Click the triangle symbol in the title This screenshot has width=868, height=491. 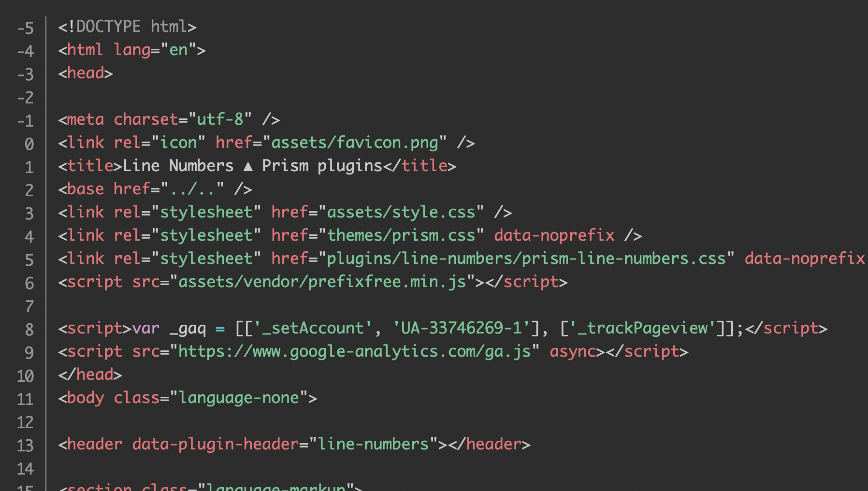click(x=248, y=167)
